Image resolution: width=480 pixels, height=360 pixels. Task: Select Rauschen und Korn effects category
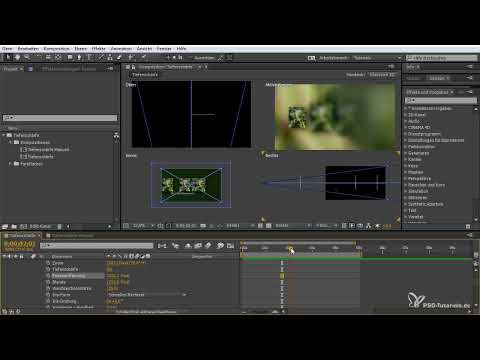coord(426,185)
